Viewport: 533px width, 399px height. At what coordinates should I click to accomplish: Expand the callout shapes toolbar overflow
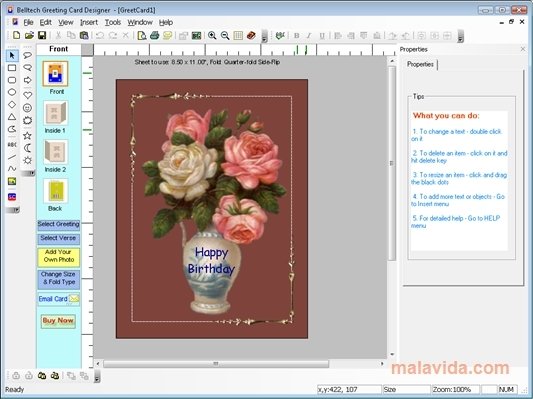point(28,173)
